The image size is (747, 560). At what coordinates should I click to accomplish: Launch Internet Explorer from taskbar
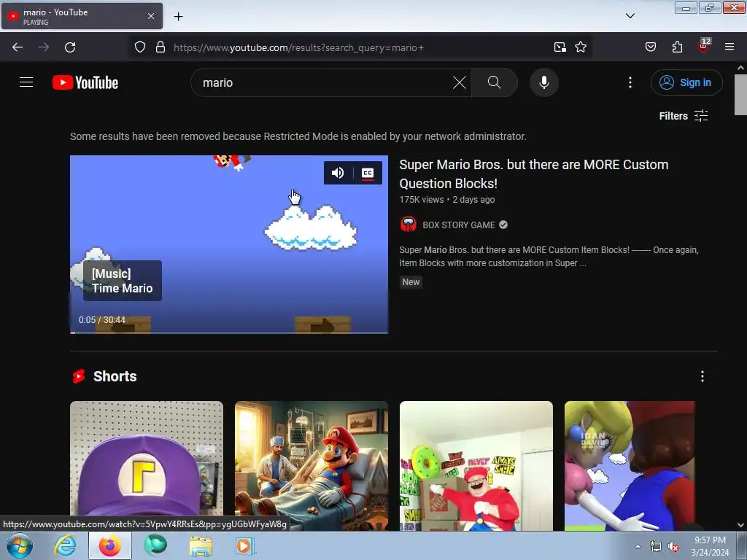tap(65, 545)
